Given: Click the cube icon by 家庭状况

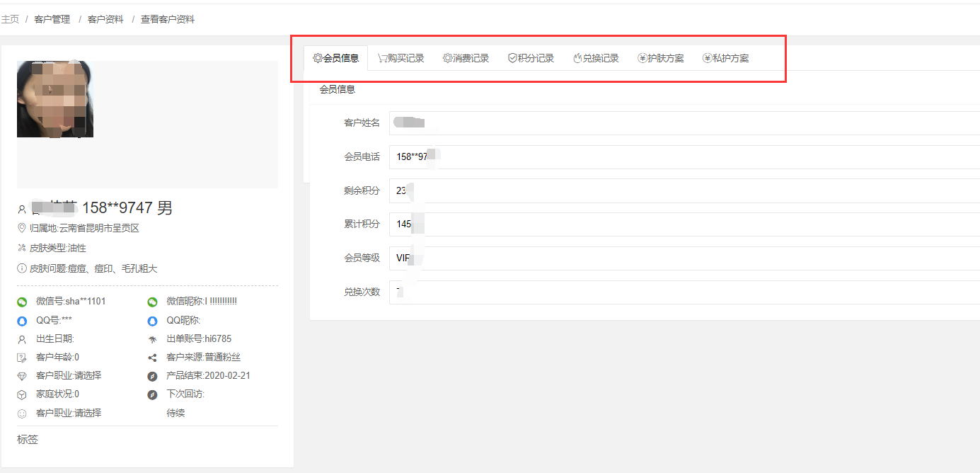Looking at the screenshot, I should pyautogui.click(x=22, y=394).
